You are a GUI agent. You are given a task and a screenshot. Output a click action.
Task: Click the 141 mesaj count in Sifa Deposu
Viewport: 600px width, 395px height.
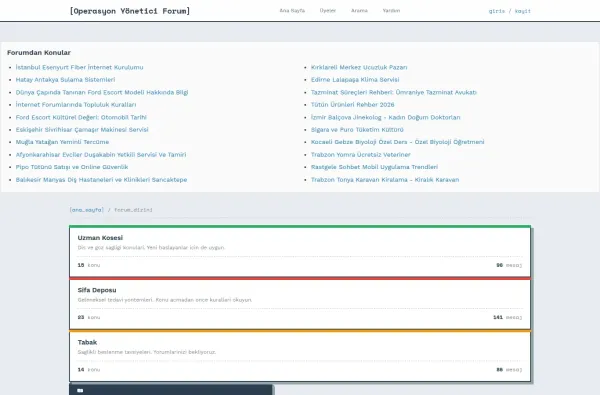[507, 317]
